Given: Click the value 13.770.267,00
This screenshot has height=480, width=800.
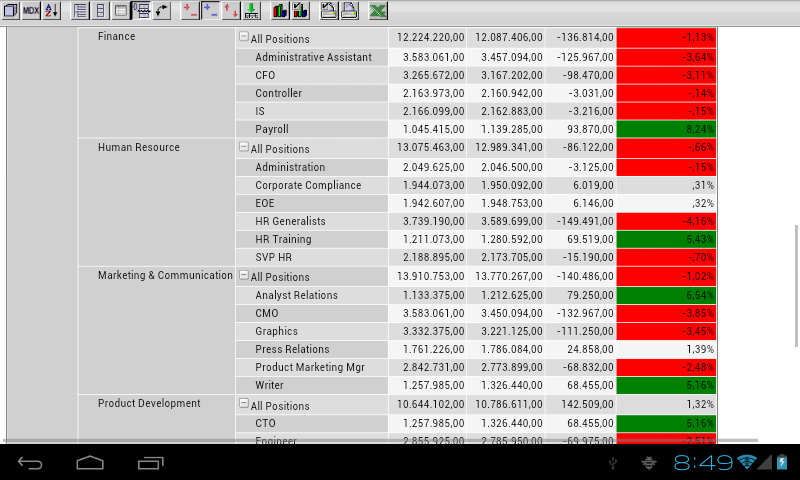Looking at the screenshot, I should tap(509, 276).
